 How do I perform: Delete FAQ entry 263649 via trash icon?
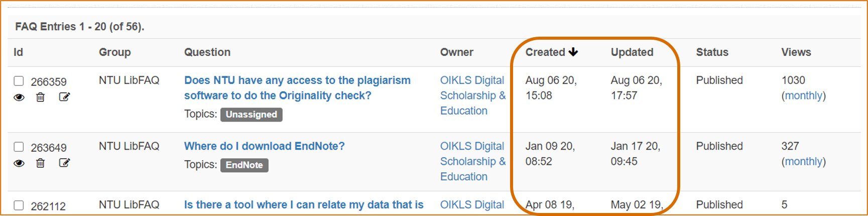(x=40, y=163)
